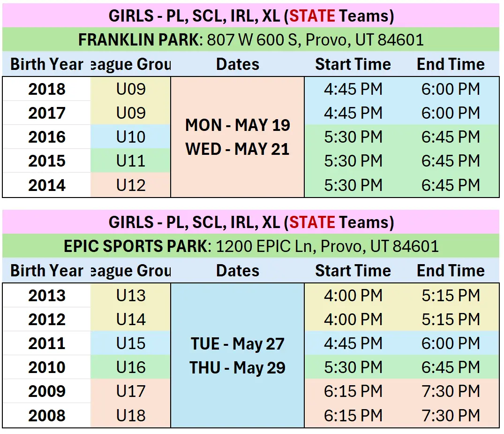Select the WED - MAY 21 date
Image resolution: width=504 pixels, height=434 pixels.
(x=238, y=149)
